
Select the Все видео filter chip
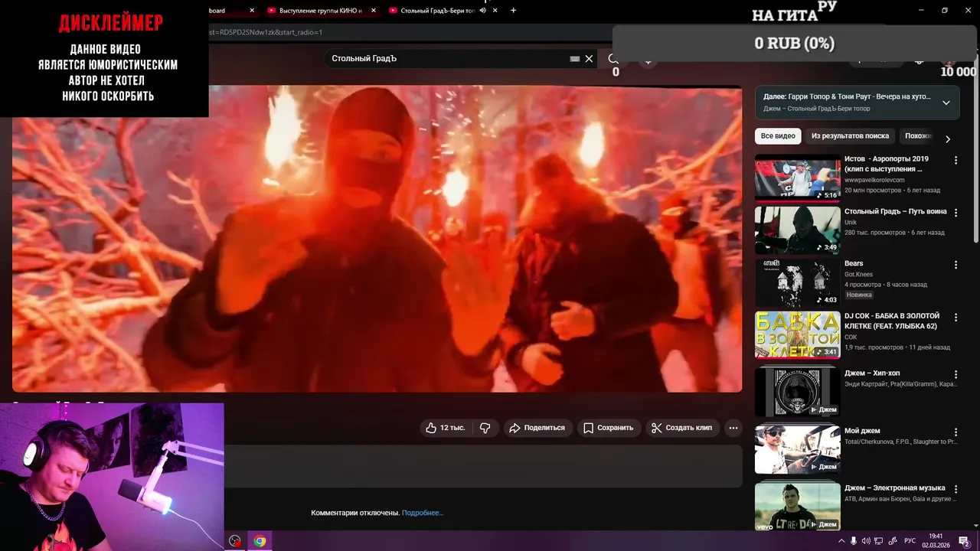click(778, 136)
